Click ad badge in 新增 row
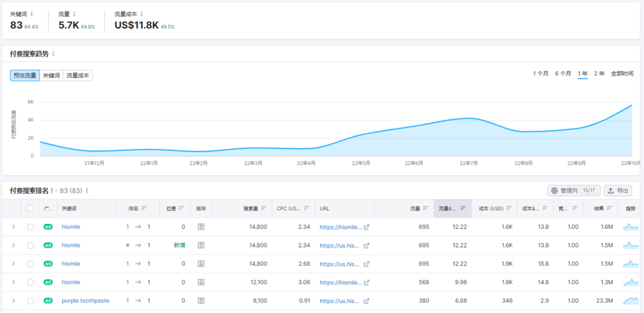 click(48, 245)
